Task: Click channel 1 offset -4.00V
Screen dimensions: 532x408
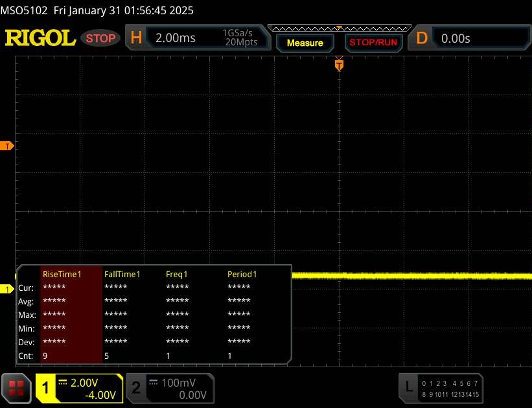Action: click(100, 395)
